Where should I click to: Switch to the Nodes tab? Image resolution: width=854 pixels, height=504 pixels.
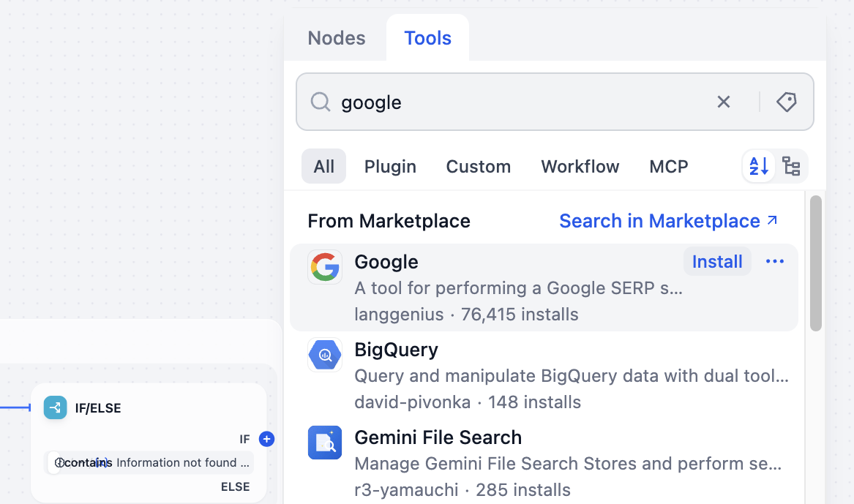[x=336, y=38]
